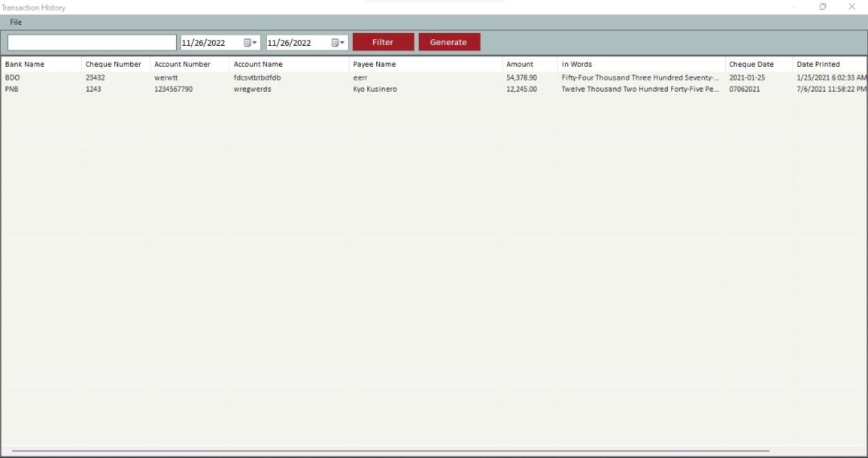Restore the Transaction History window size
Screen dimensions: 868x458
pos(823,6)
